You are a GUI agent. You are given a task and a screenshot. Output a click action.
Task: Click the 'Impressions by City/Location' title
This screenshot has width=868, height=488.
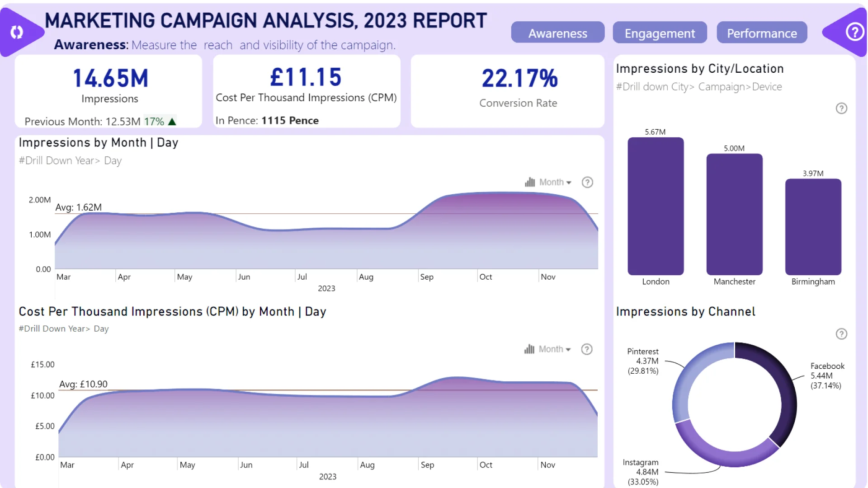point(699,69)
